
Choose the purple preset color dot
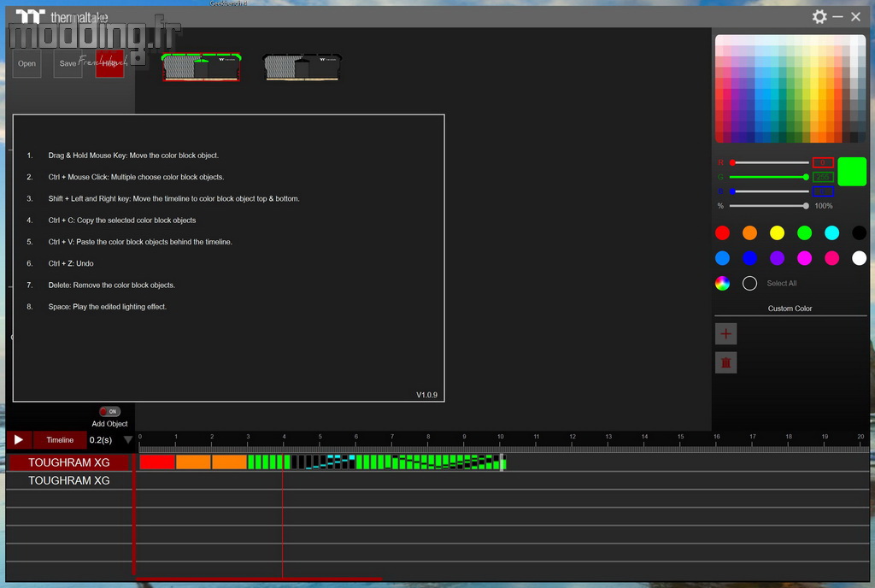(x=777, y=258)
